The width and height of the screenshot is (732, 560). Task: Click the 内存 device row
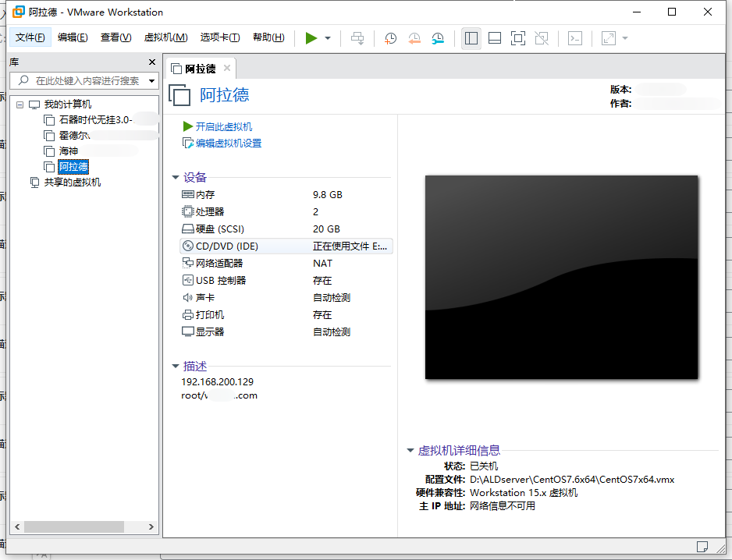pyautogui.click(x=286, y=195)
